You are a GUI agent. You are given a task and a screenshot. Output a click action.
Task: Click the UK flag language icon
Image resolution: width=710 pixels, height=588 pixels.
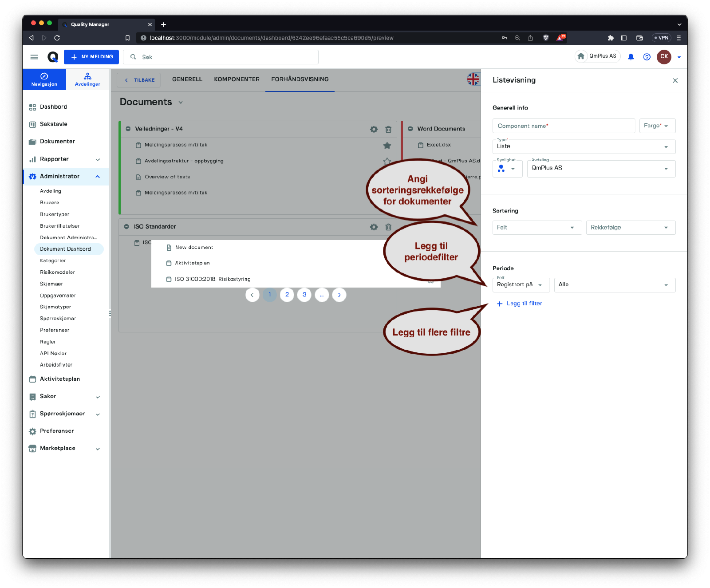coord(473,79)
